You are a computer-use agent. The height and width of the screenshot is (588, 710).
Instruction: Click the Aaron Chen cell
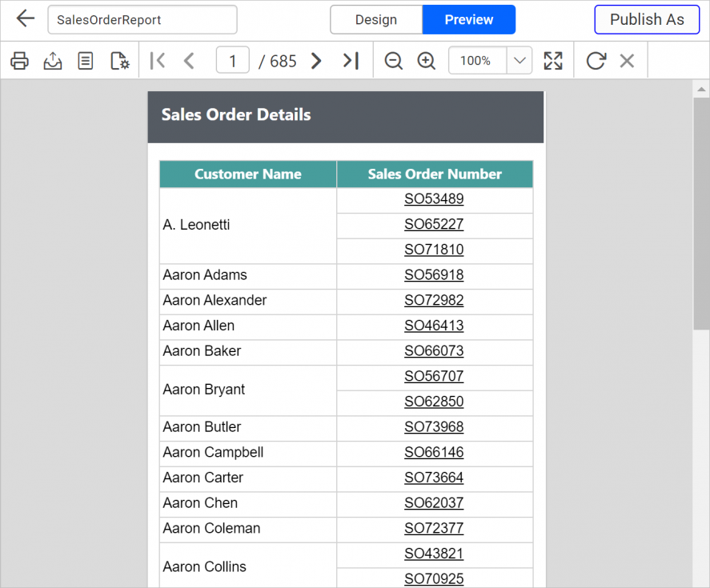(x=248, y=504)
